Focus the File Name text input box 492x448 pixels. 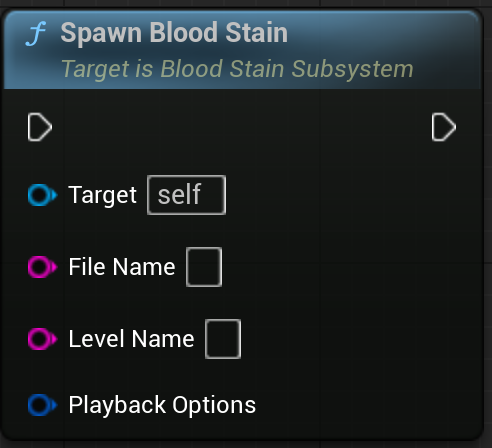coord(204,267)
